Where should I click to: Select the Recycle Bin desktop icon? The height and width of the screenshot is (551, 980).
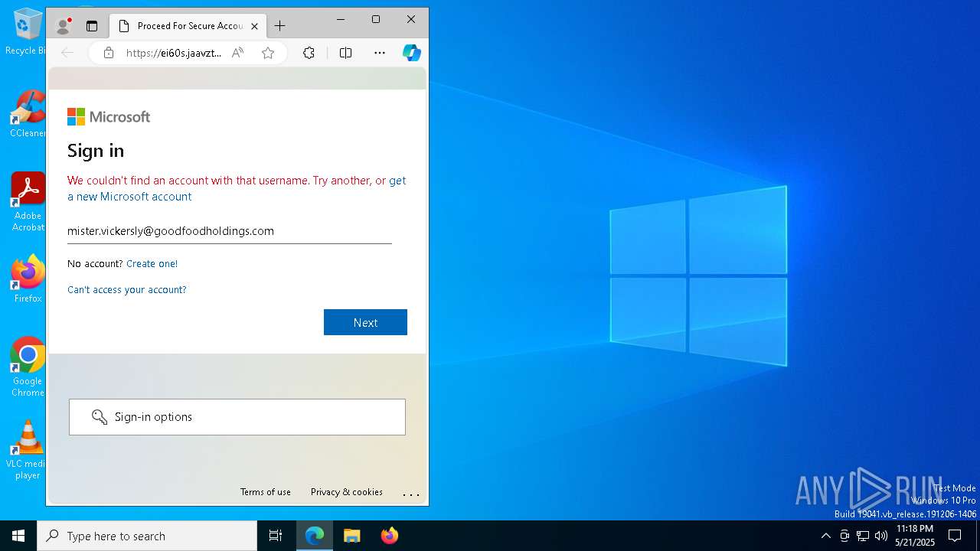click(26, 32)
